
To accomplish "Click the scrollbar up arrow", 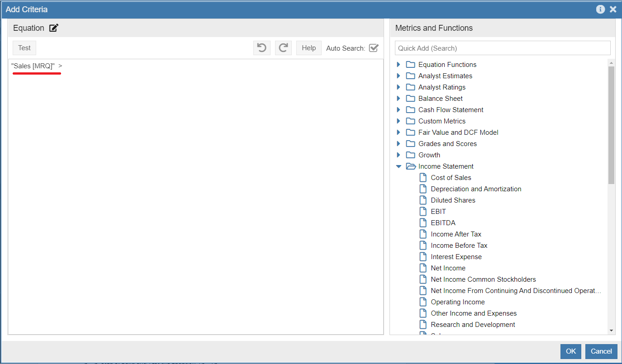I will click(x=611, y=63).
